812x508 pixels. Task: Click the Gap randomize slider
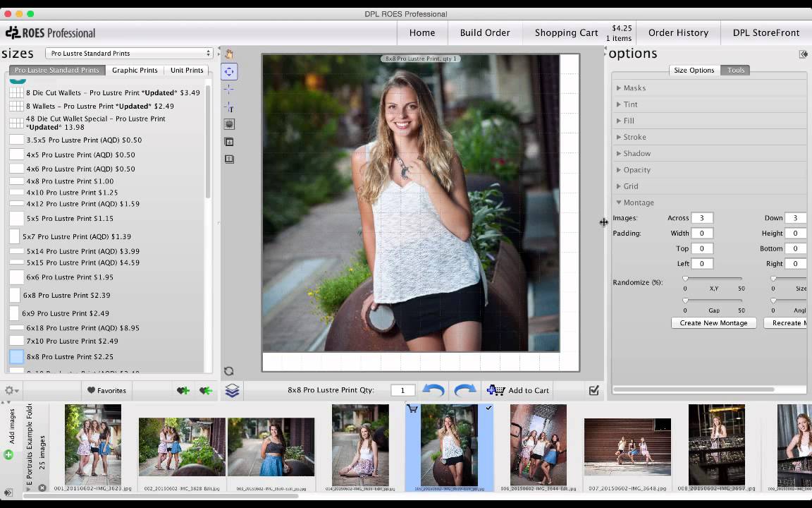[713, 301]
